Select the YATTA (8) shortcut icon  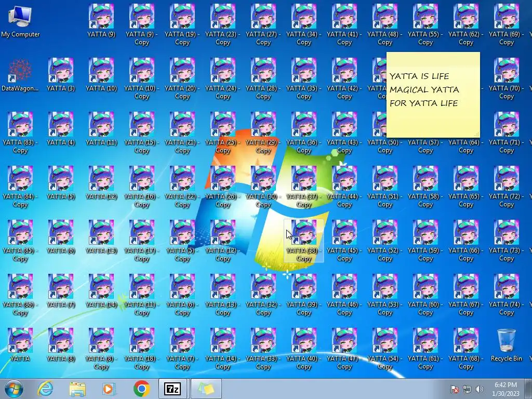tap(61, 345)
